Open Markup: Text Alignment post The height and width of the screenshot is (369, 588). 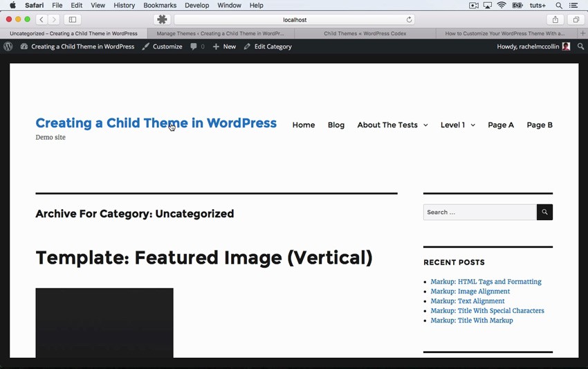(468, 301)
